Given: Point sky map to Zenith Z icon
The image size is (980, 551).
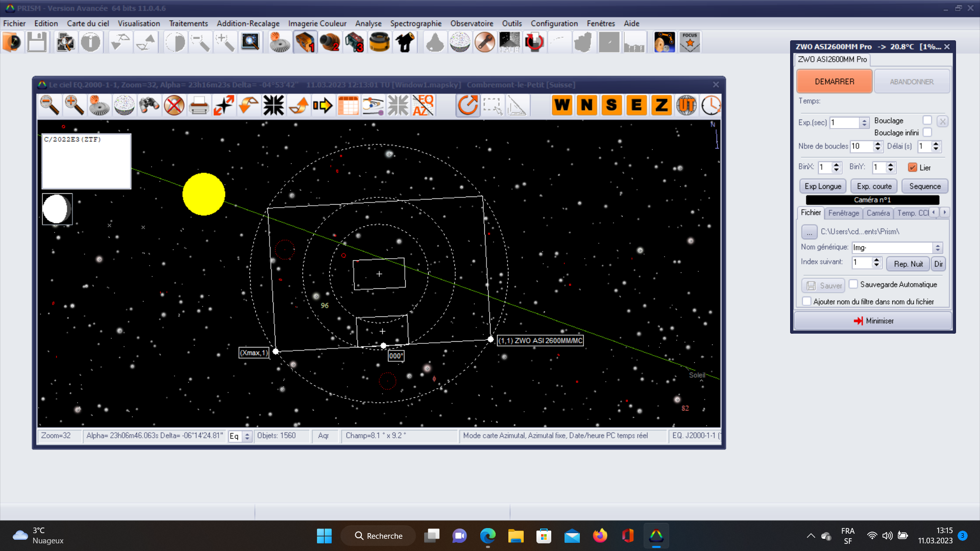Looking at the screenshot, I should click(661, 106).
